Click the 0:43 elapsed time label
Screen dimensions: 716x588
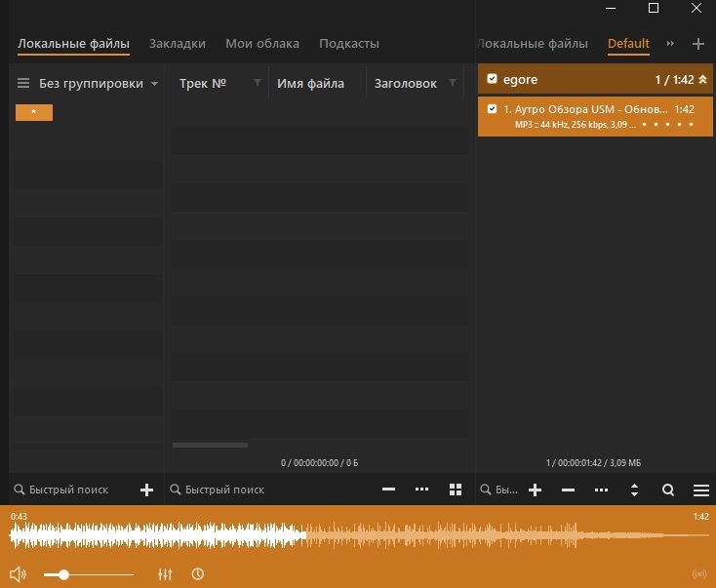tap(19, 516)
